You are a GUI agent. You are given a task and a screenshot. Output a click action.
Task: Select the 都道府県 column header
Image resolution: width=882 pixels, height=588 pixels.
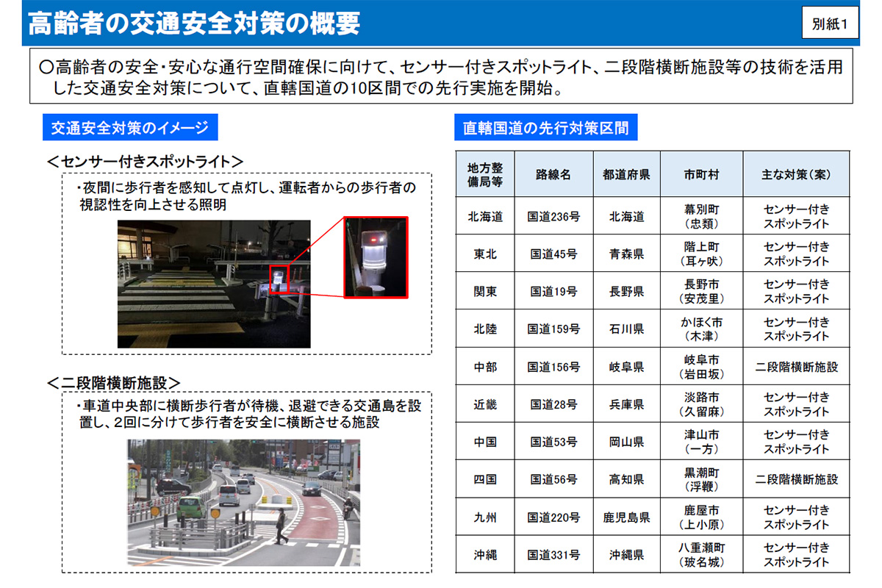click(x=626, y=175)
